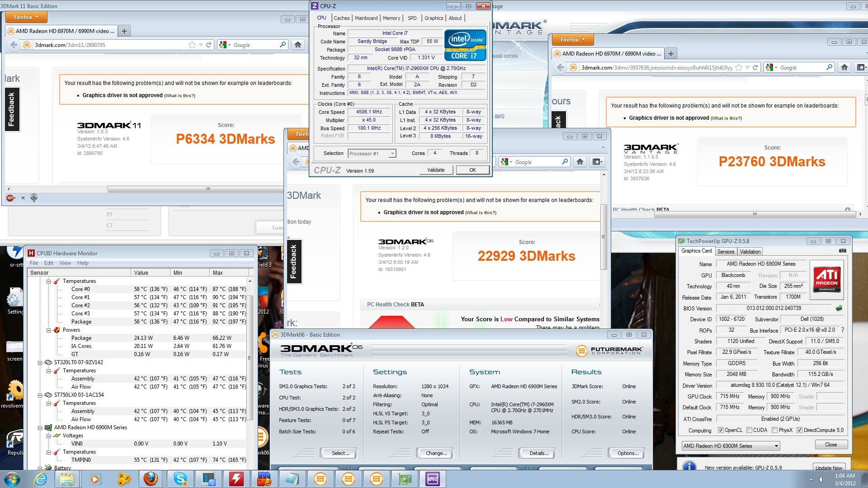The width and height of the screenshot is (868, 488).
Task: Open new tab plus in the Vantage Firefox window
Action: tap(671, 54)
